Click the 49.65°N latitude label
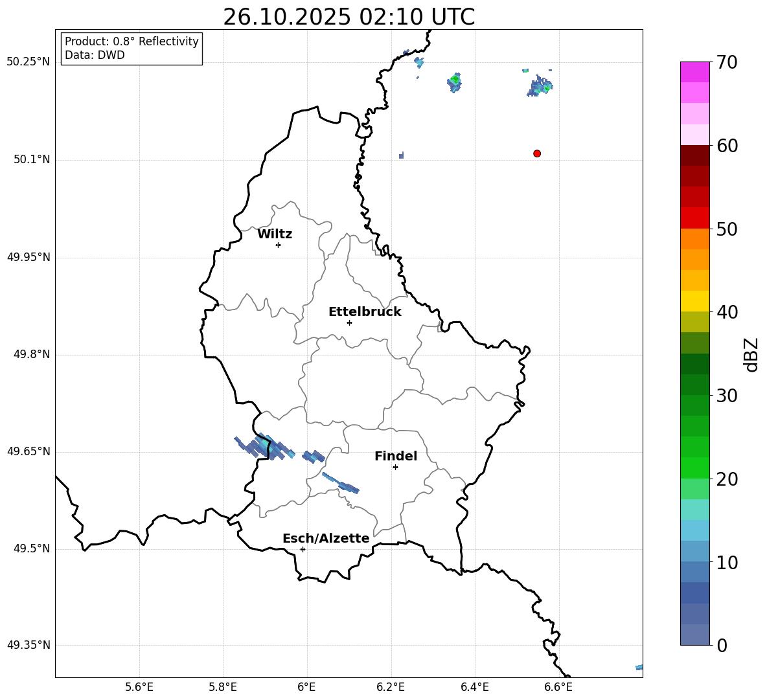The image size is (767, 700). point(29,451)
